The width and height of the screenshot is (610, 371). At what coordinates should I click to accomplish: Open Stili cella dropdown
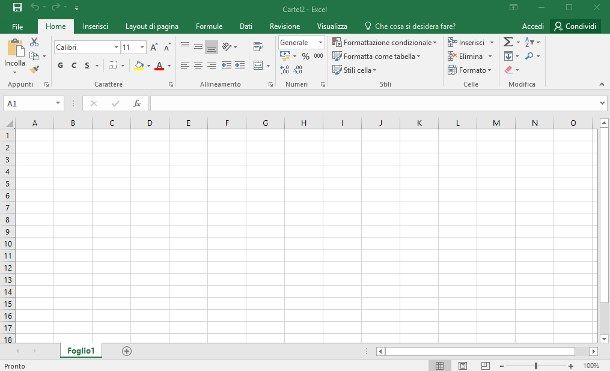[x=354, y=70]
